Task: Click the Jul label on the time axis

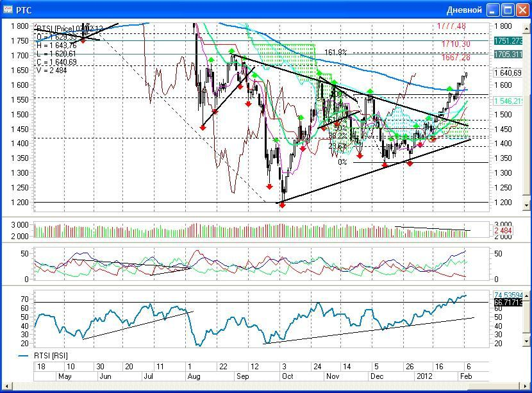Action: [x=148, y=376]
